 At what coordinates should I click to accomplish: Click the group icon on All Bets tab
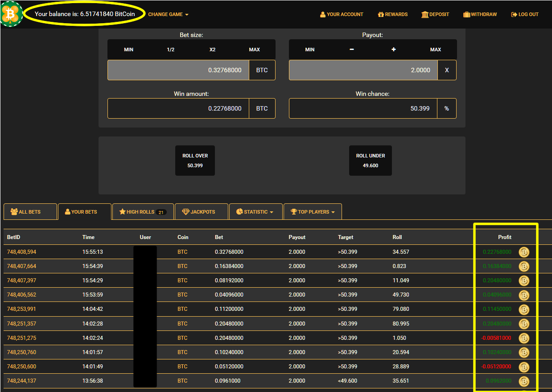click(13, 211)
